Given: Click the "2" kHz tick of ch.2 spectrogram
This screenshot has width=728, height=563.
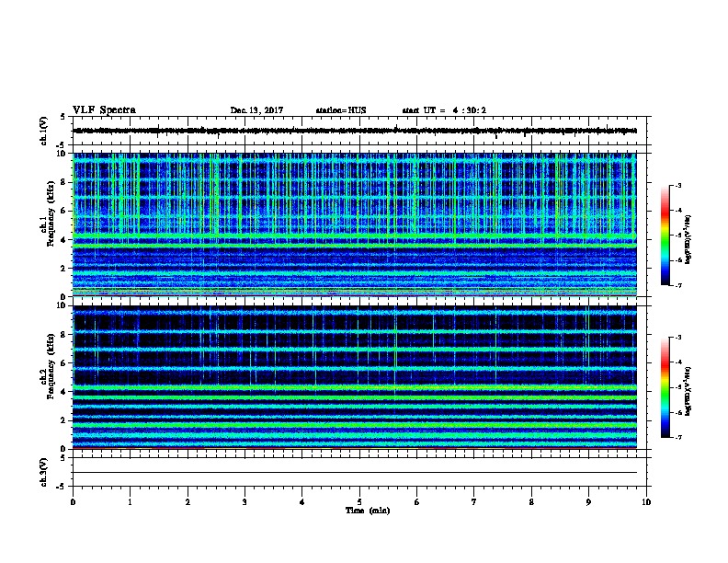Looking at the screenshot, I should click(x=63, y=420).
